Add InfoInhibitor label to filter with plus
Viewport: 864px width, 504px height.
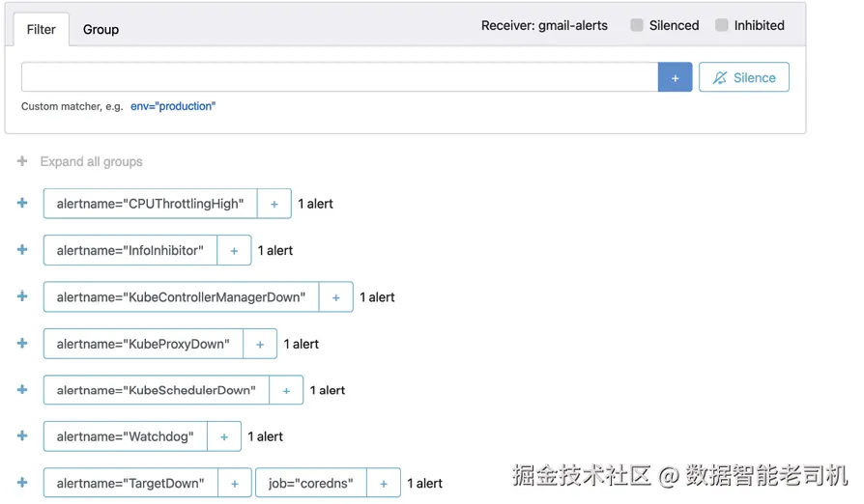point(234,250)
